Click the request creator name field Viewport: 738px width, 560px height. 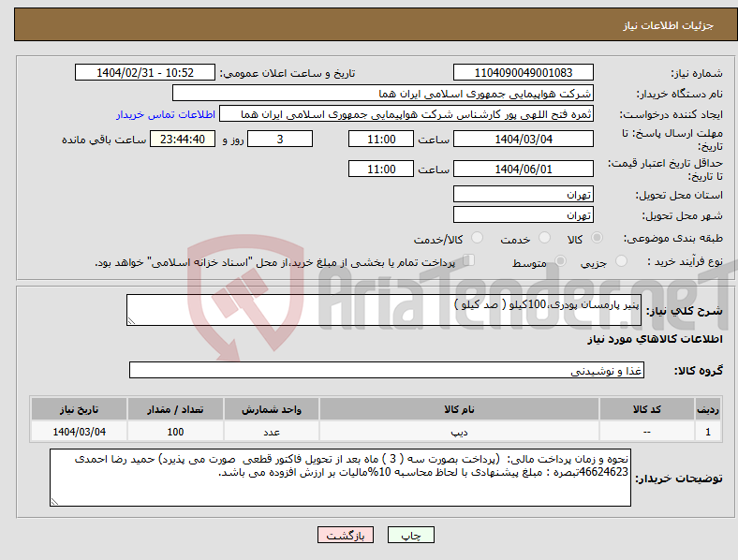pos(406,114)
